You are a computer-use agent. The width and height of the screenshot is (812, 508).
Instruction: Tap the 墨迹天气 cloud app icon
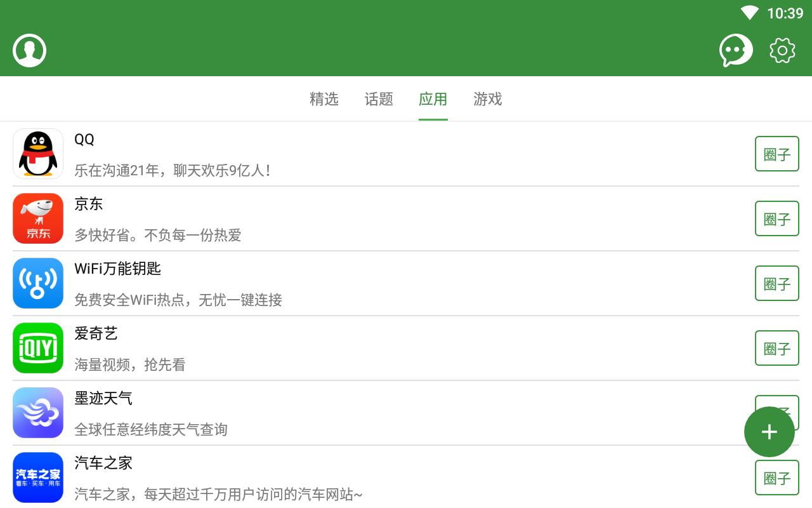[38, 413]
